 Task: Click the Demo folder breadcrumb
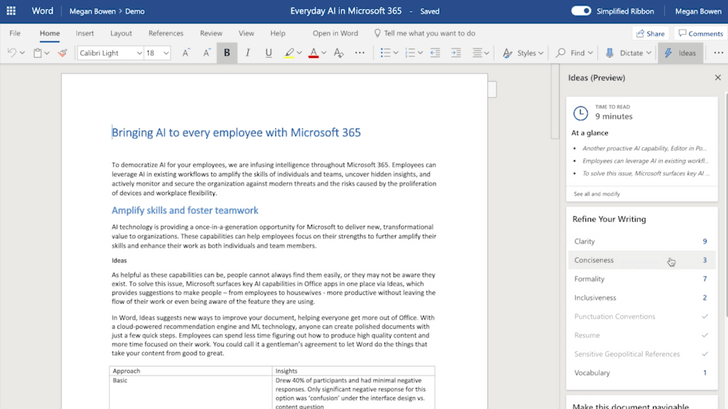(x=135, y=11)
